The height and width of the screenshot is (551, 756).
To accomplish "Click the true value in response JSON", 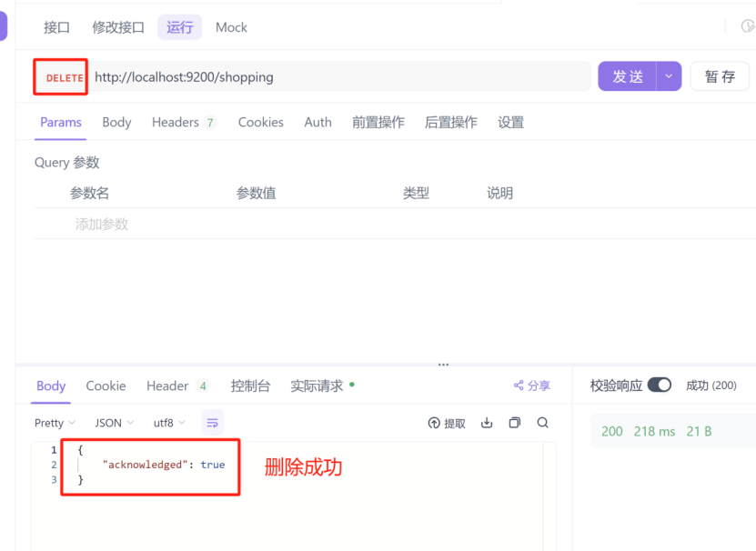I will point(213,465).
